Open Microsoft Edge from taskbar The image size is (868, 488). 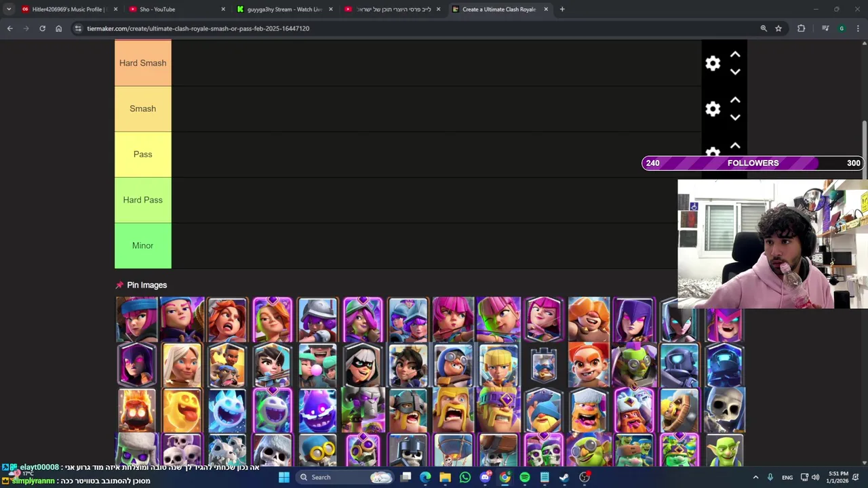click(x=425, y=477)
